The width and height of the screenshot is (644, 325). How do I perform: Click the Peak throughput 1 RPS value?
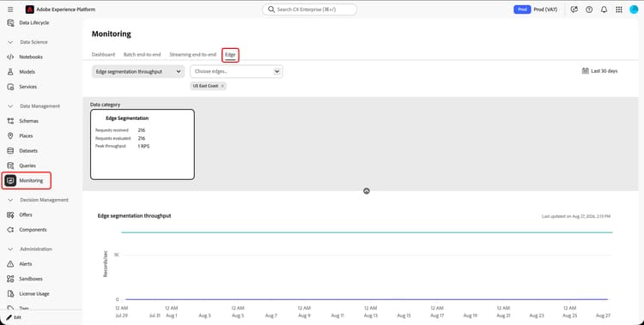(x=143, y=146)
